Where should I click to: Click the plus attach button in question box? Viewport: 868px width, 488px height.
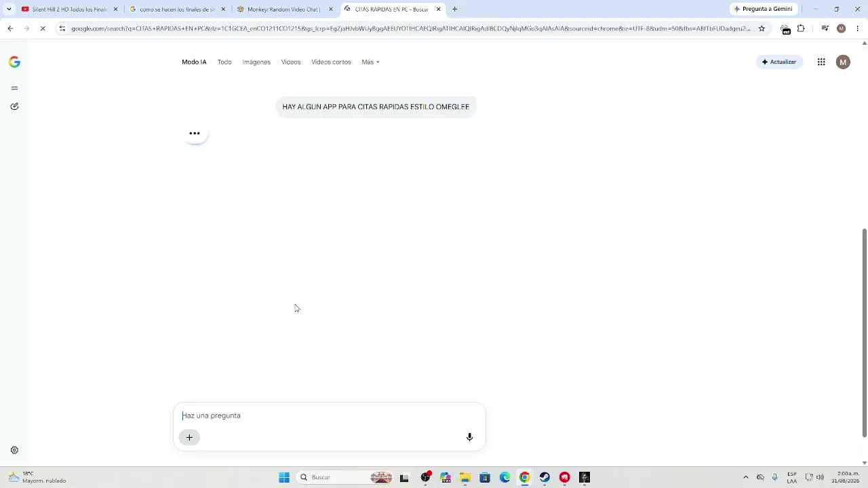point(190,437)
